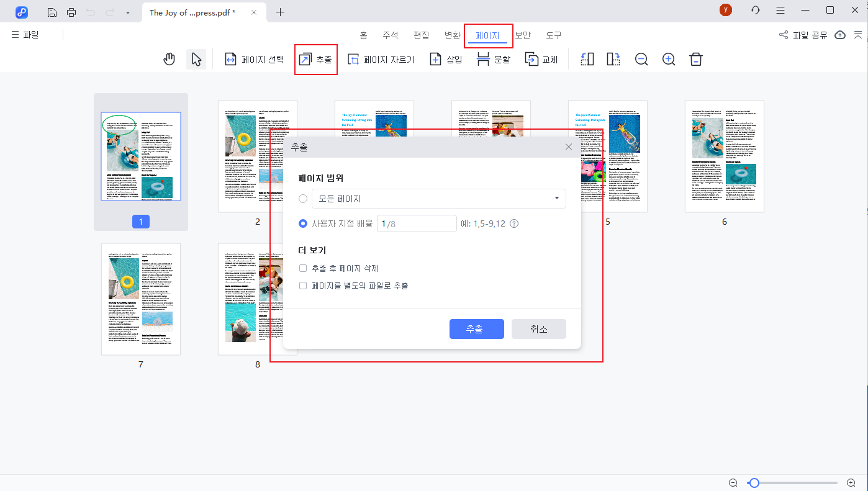Image resolution: width=868 pixels, height=491 pixels.
Task: Click the 삽입 page insert icon
Action: [x=436, y=58]
